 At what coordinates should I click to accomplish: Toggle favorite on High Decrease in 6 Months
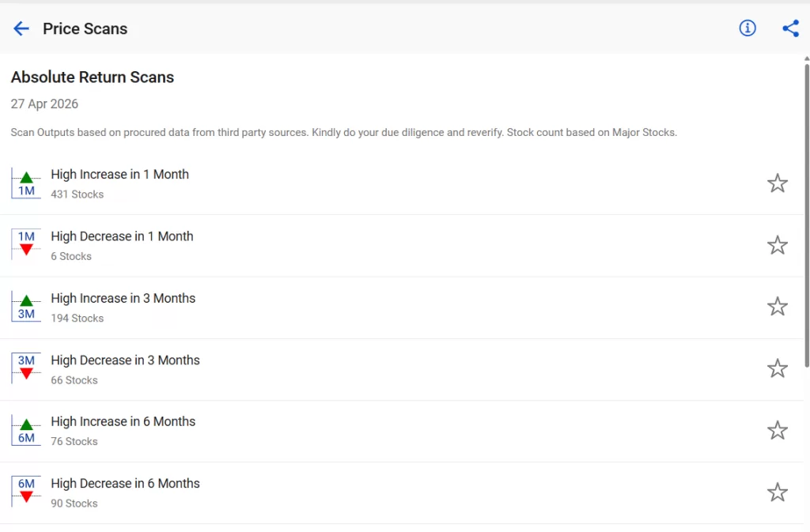click(x=778, y=492)
